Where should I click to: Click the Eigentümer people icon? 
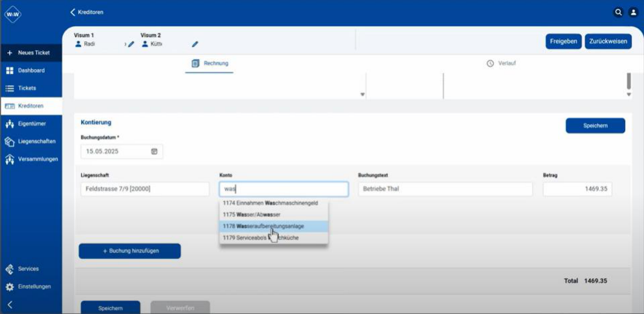click(x=10, y=123)
